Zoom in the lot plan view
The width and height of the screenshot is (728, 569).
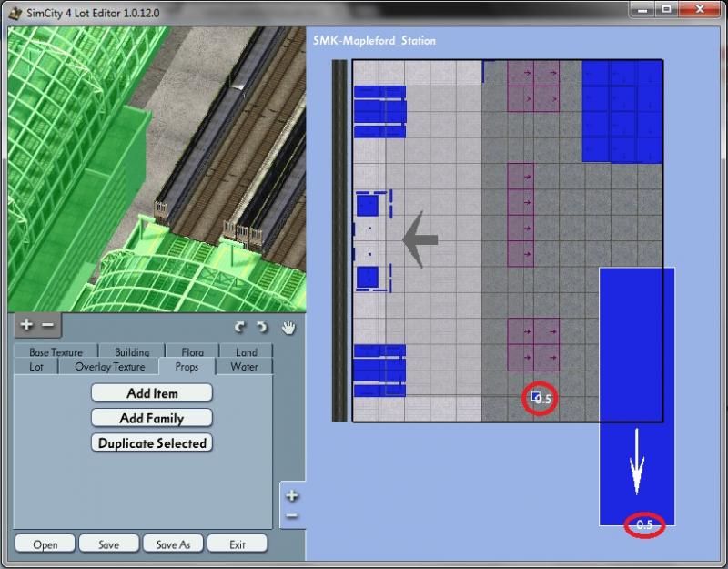(292, 495)
